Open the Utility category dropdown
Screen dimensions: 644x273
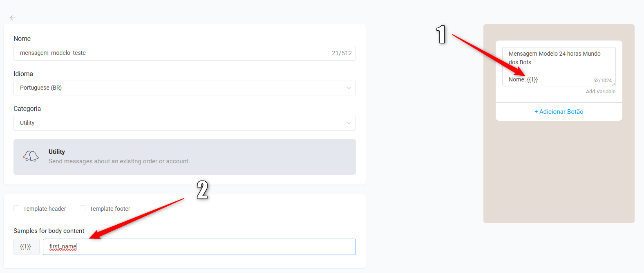click(185, 123)
